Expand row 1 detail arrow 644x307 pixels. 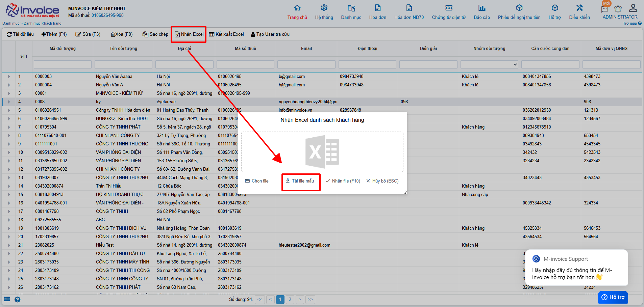[9, 77]
